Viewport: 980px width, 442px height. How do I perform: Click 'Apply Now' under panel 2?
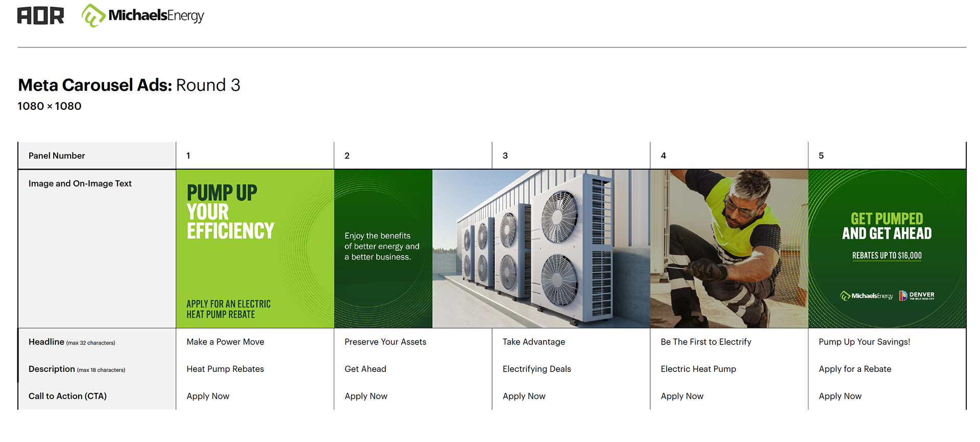[366, 396]
